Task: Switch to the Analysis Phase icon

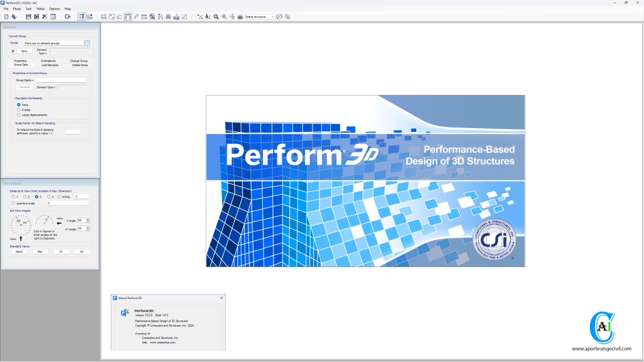Action: 90,16
